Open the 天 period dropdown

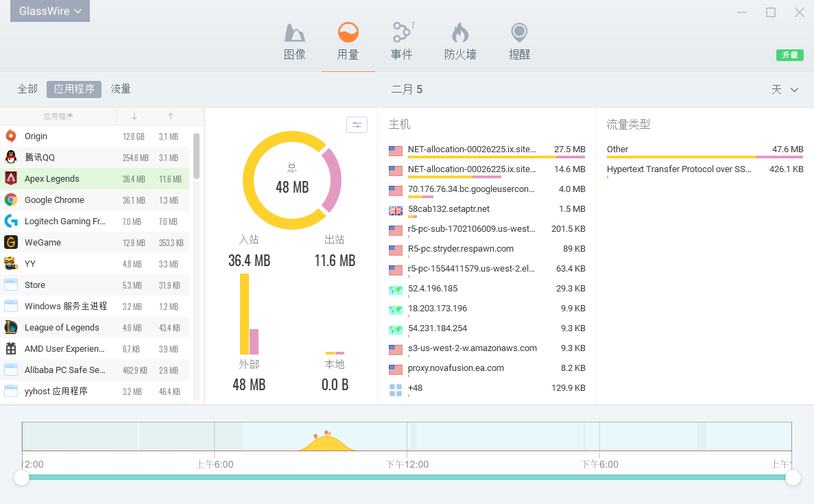click(x=785, y=90)
